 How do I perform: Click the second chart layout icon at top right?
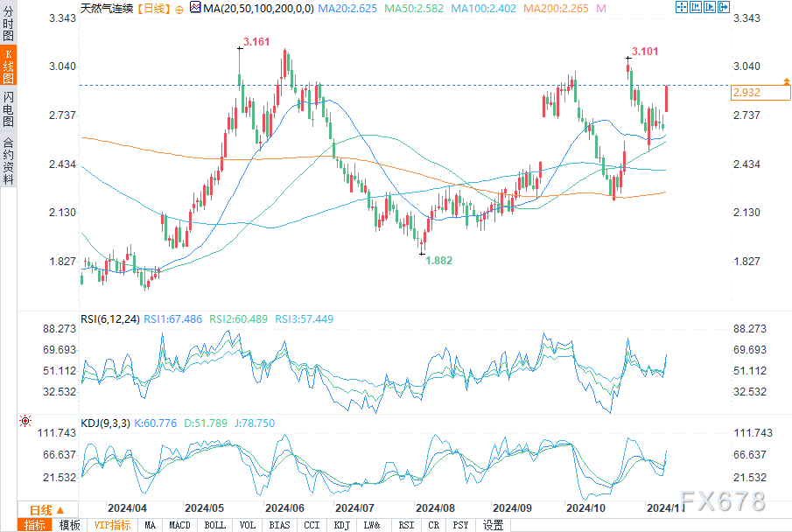coord(697,7)
